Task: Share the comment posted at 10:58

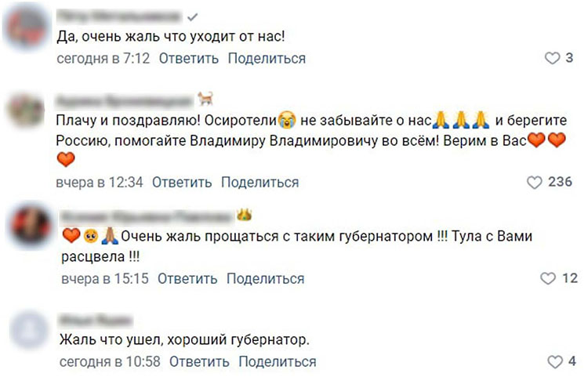Action: tap(277, 362)
